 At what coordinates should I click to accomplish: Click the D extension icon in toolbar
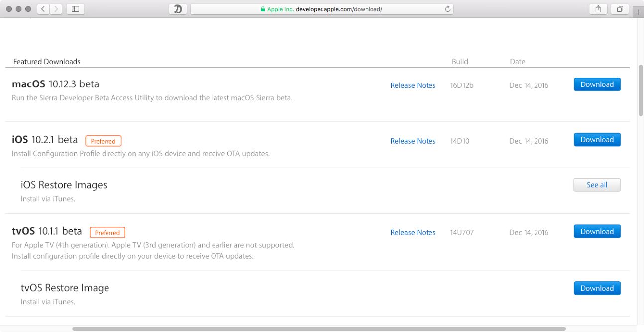[178, 9]
